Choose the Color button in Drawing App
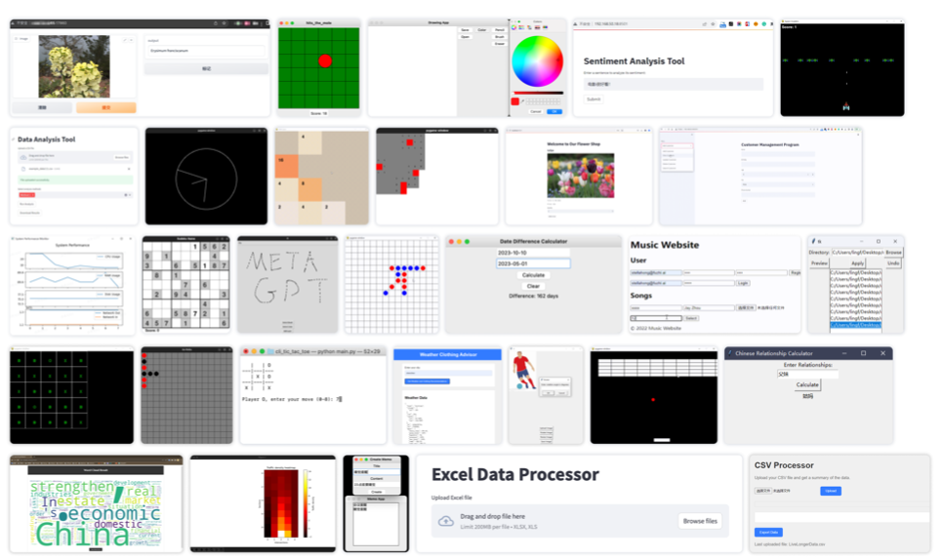The height and width of the screenshot is (560, 943). 481,29
